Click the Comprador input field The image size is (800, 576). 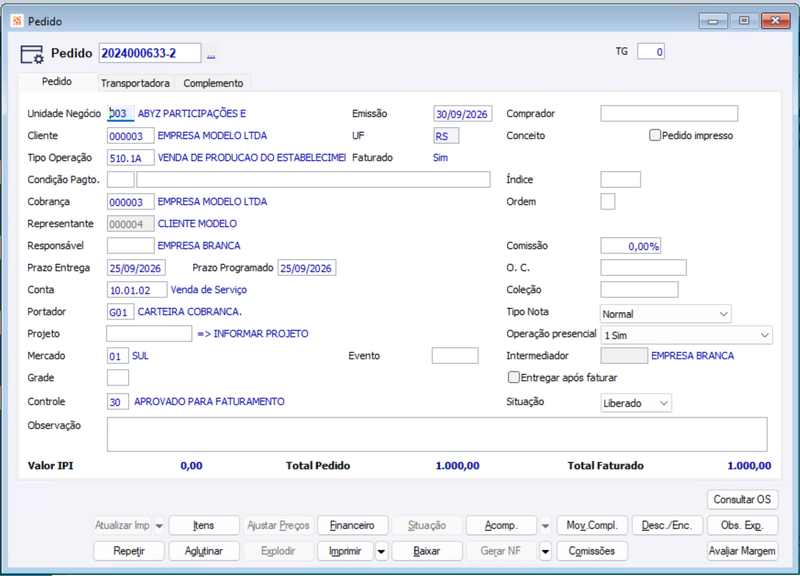669,113
